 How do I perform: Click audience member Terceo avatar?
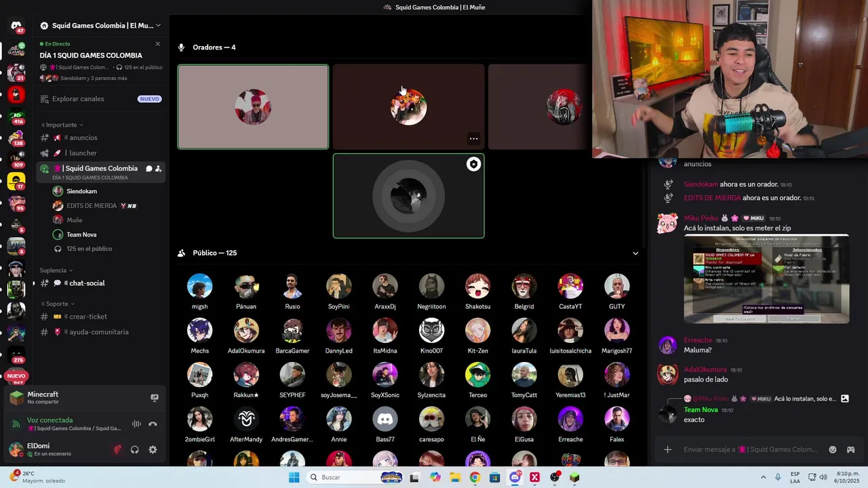coord(477,375)
